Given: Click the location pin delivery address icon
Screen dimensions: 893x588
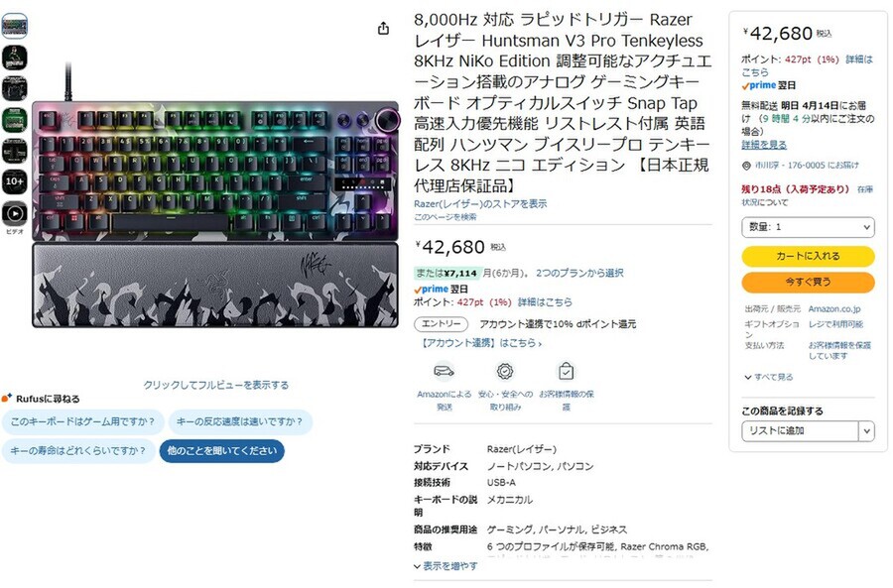Looking at the screenshot, I should point(746,165).
